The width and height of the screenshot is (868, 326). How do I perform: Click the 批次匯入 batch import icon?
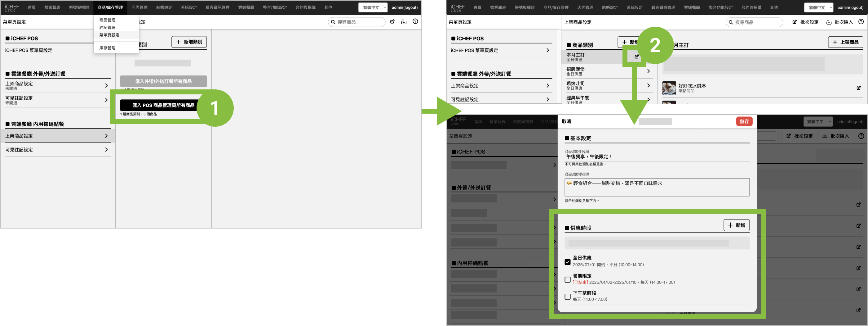coord(829,22)
